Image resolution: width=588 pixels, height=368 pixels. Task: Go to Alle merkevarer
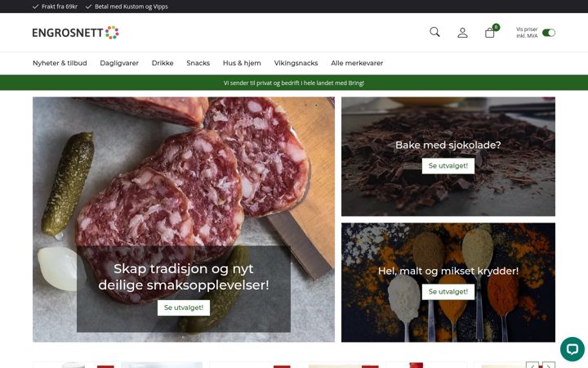point(357,63)
